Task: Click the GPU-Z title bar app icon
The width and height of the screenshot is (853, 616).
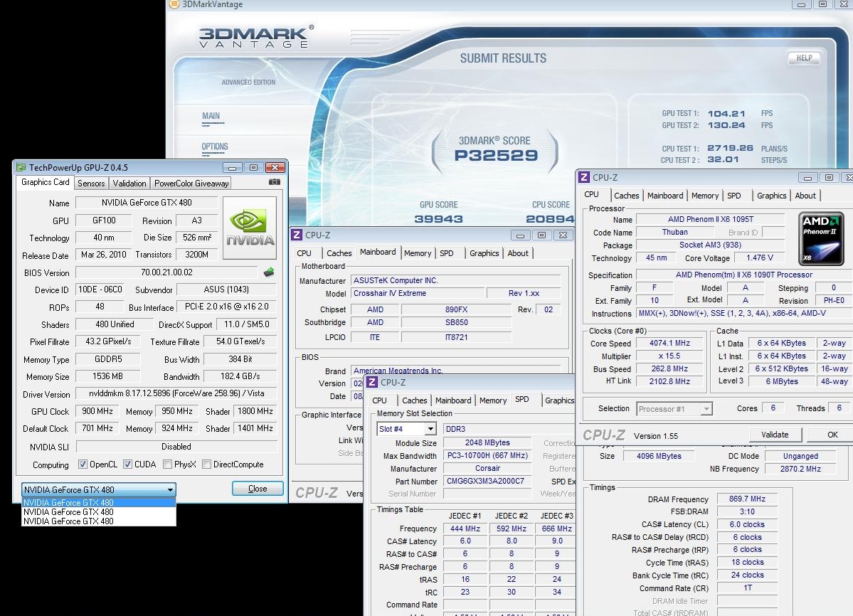Action: pyautogui.click(x=21, y=167)
